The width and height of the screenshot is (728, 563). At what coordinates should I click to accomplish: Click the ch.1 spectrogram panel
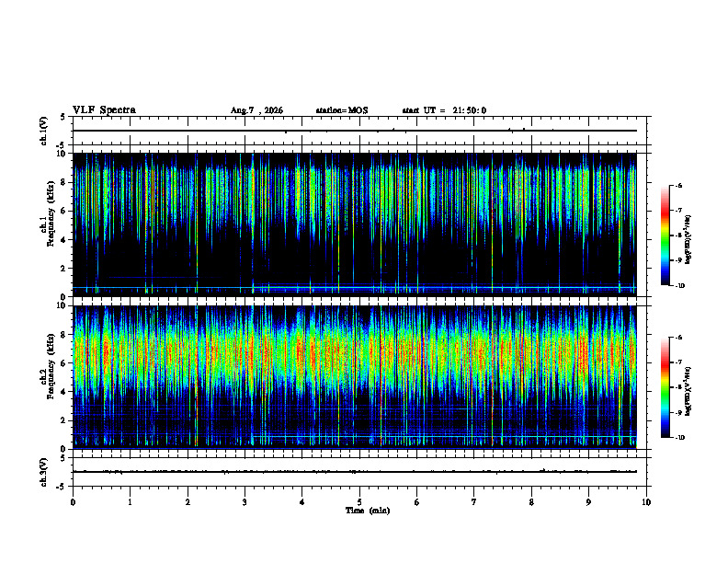(x=354, y=224)
